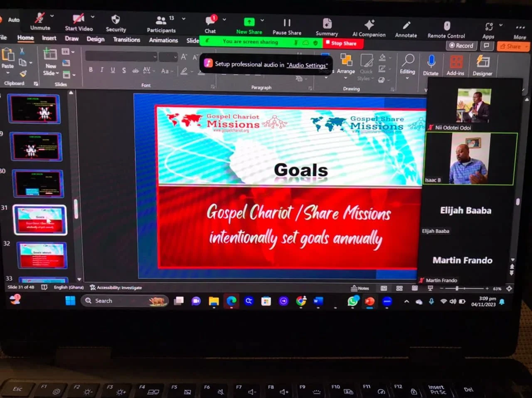Open Zoom Security options
532x398 pixels.
116,23
